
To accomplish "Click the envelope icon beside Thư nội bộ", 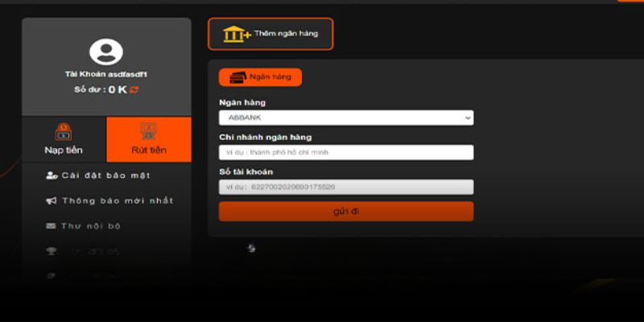I will [52, 226].
